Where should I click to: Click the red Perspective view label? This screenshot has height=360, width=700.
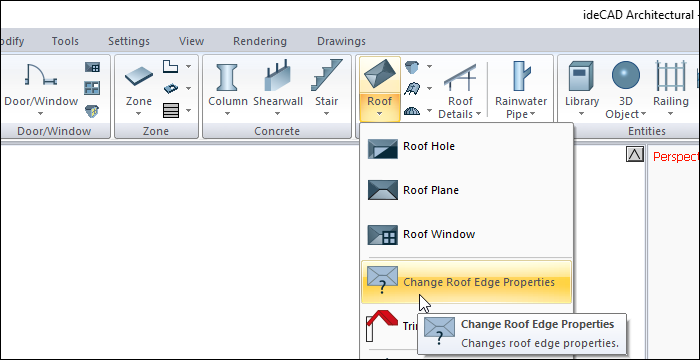click(x=676, y=157)
